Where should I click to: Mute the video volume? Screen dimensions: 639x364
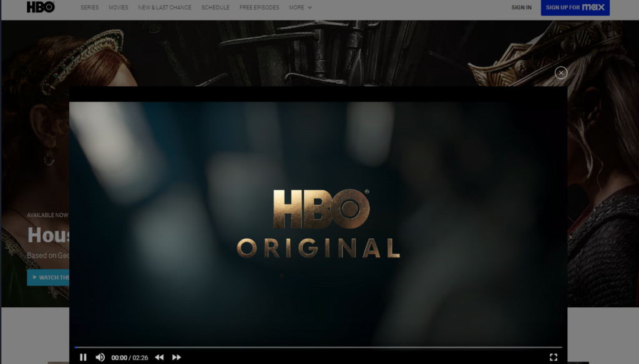[x=100, y=357]
